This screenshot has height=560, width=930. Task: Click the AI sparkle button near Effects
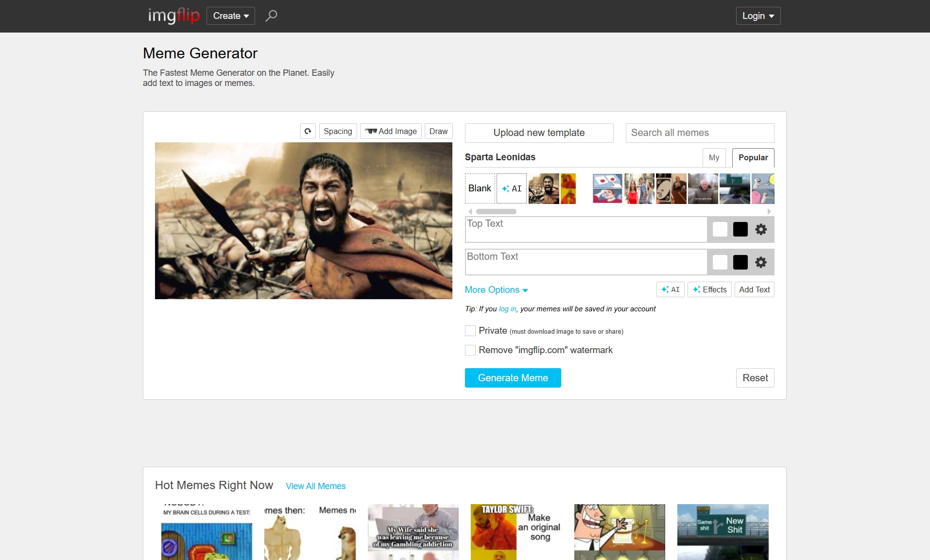tap(671, 289)
